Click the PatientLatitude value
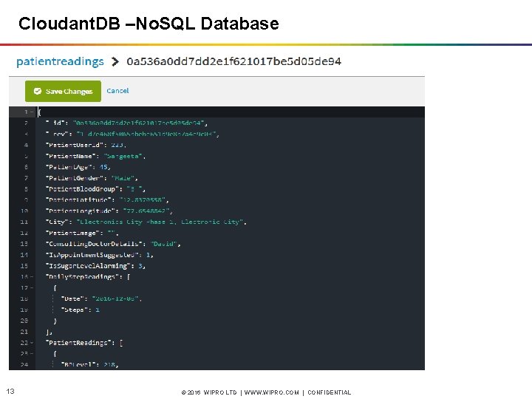The width and height of the screenshot is (532, 399). 143,199
